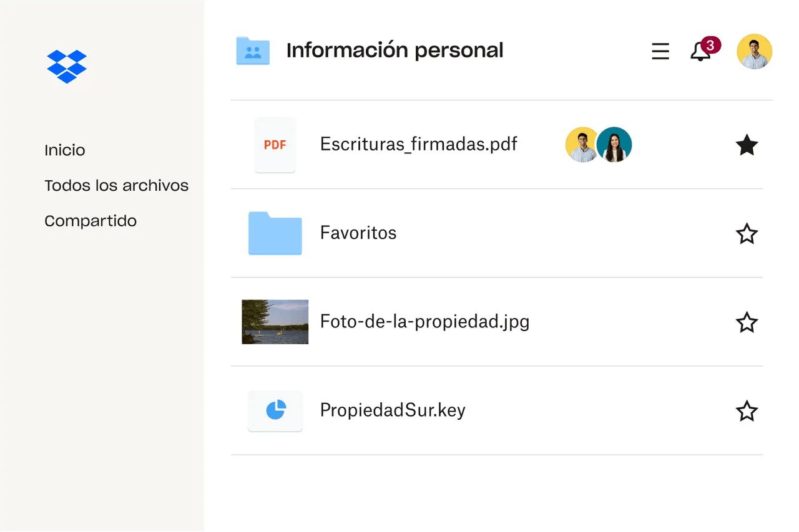Image resolution: width=799 pixels, height=532 pixels.
Task: Star the file PropiedadSur.key
Action: tap(747, 411)
